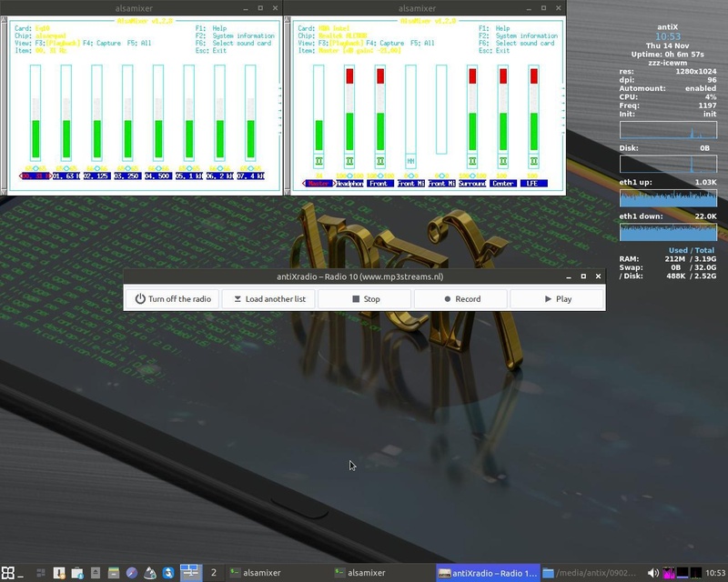Click the Play button in antiXradio

coord(557,299)
